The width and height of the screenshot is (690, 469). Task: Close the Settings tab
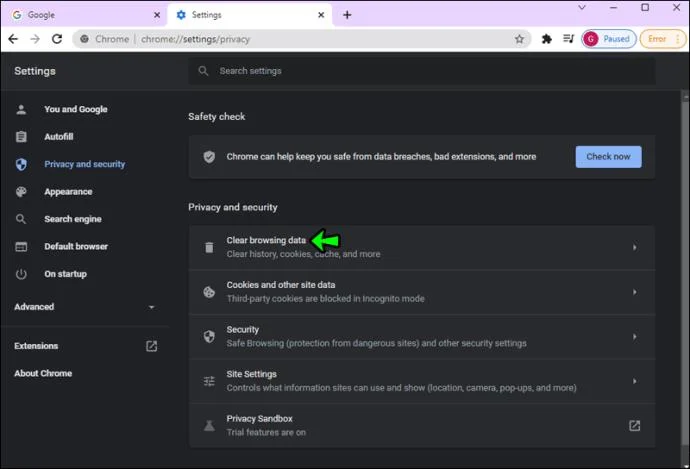(321, 15)
